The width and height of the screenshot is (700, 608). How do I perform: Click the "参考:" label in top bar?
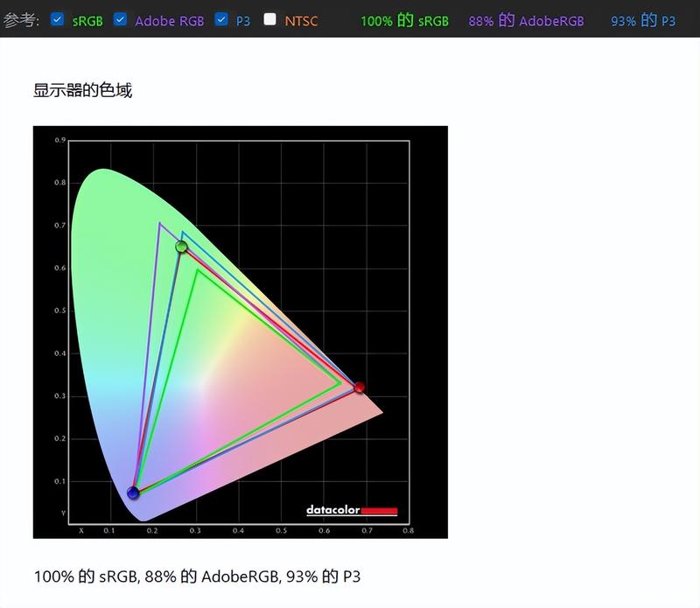[x=21, y=20]
